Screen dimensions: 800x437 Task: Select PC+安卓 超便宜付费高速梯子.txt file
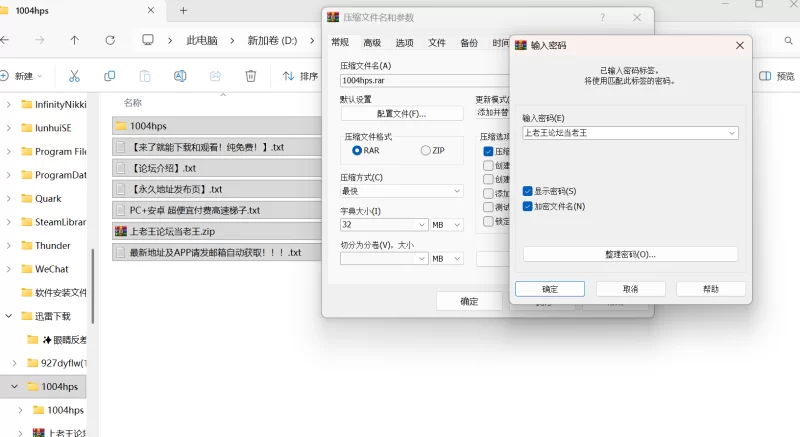click(x=217, y=210)
